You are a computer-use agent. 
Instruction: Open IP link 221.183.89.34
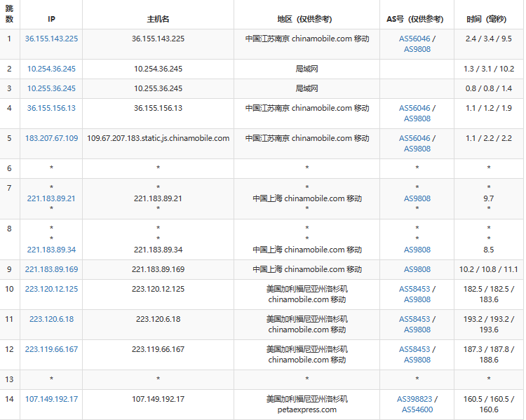[51, 250]
